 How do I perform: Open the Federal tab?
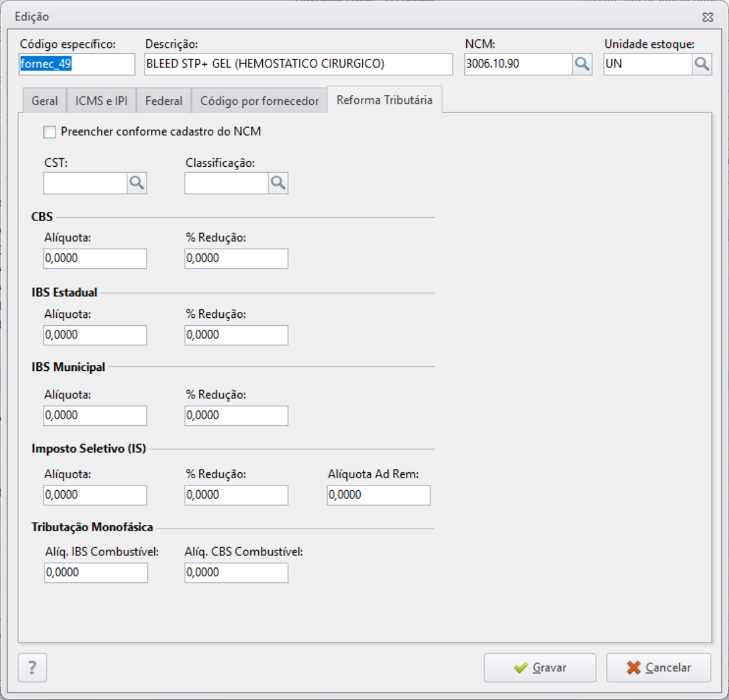pyautogui.click(x=163, y=101)
